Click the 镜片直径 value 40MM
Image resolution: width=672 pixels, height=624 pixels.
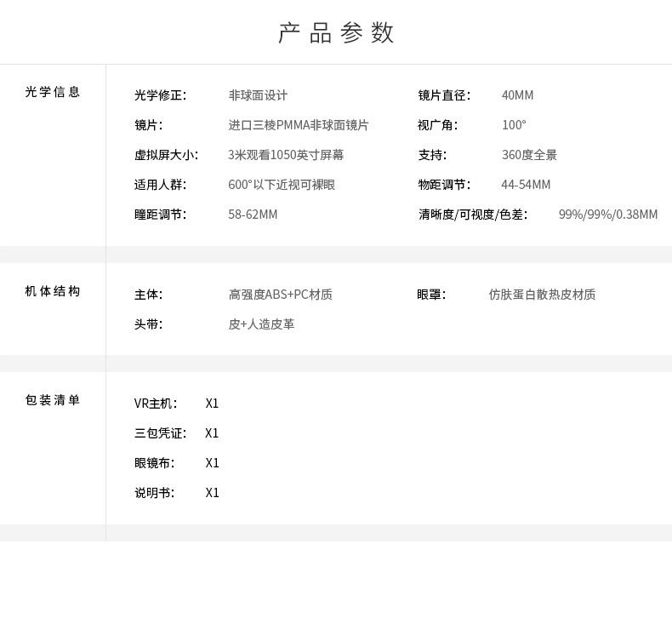click(x=518, y=95)
